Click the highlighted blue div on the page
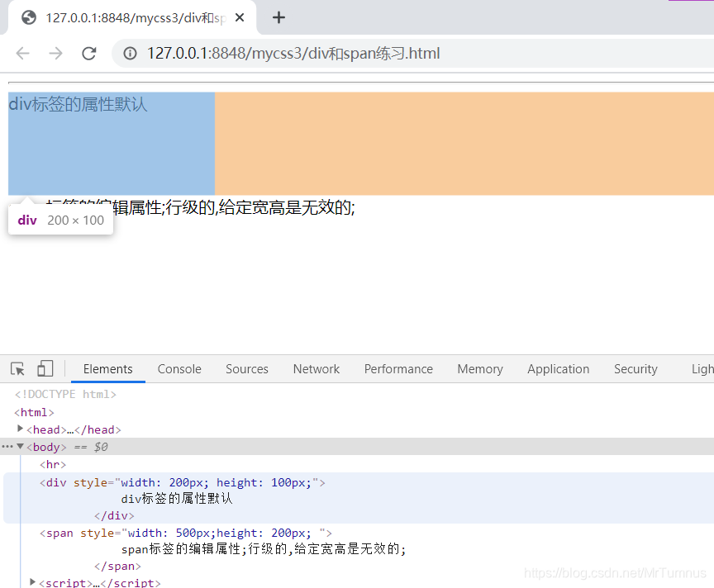 tap(112, 144)
